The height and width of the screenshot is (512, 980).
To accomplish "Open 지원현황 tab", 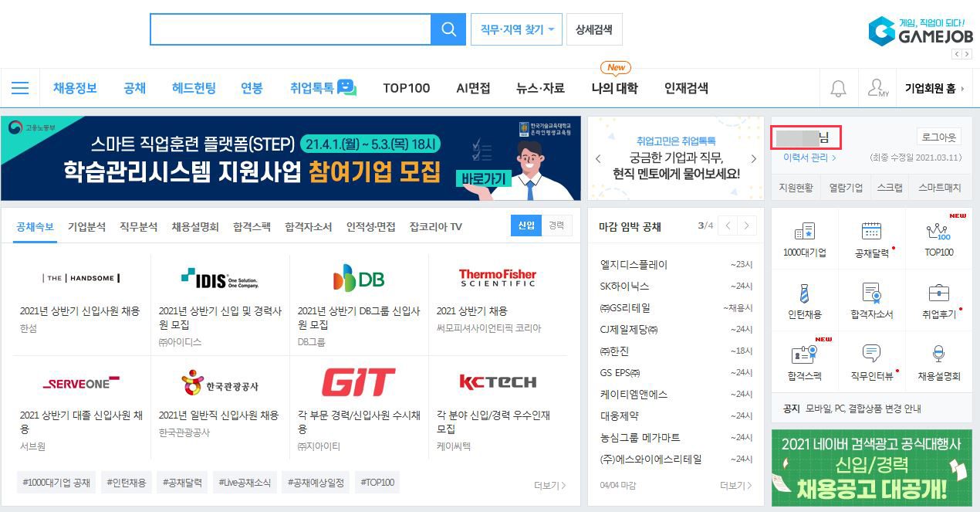I will (x=795, y=187).
